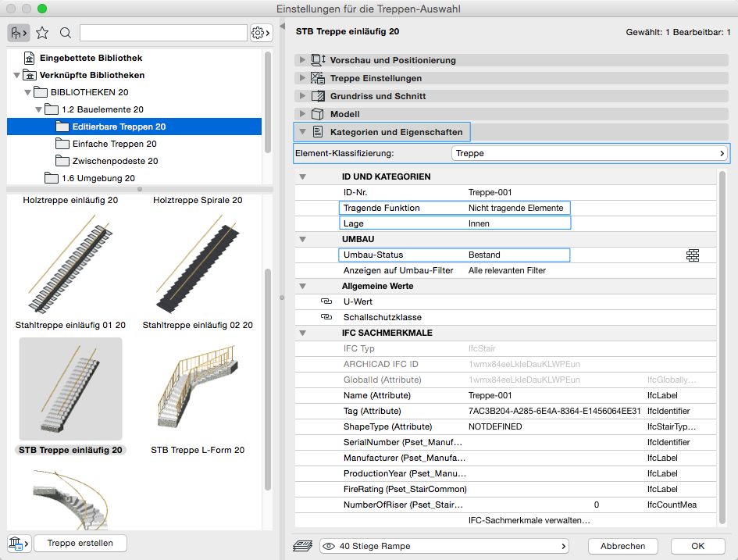Screen dimensions: 738x560
Task: Click the link icon beside U-Wert
Action: tap(326, 301)
